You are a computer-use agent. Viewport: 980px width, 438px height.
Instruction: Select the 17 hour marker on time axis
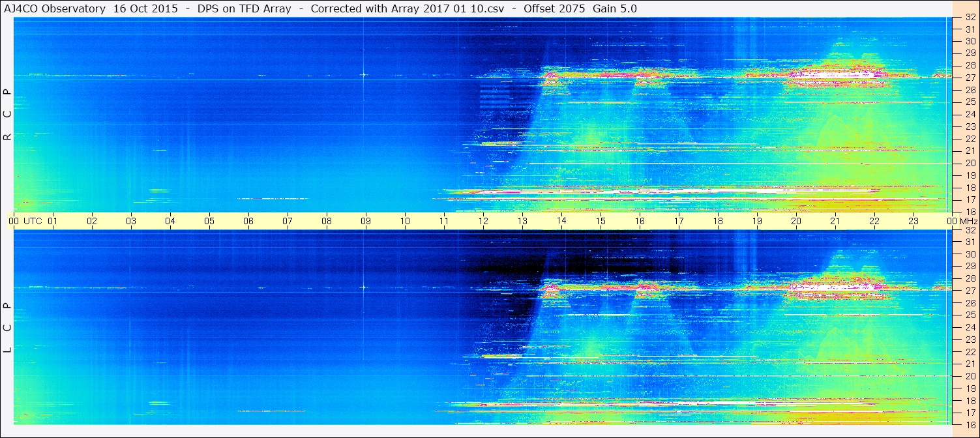[x=679, y=221]
